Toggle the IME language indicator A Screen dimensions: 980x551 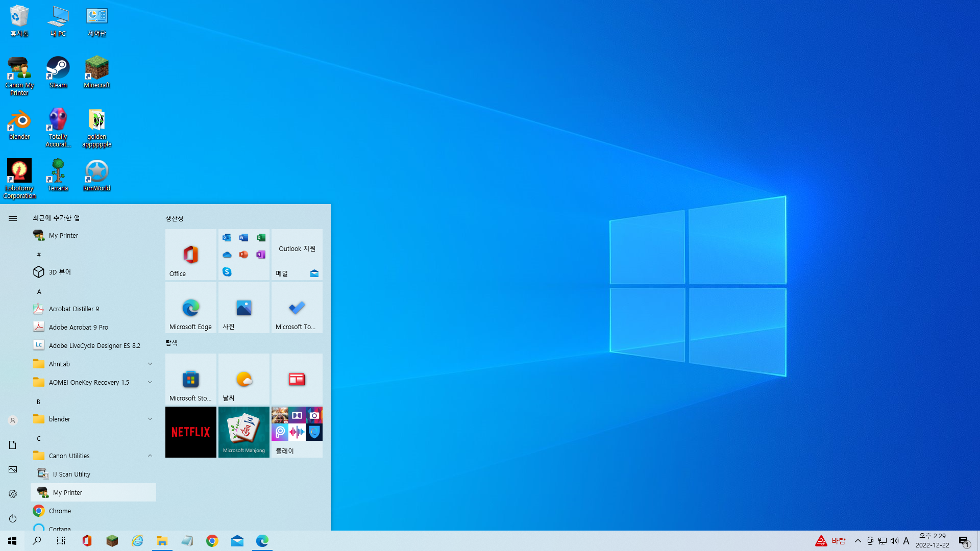click(906, 541)
